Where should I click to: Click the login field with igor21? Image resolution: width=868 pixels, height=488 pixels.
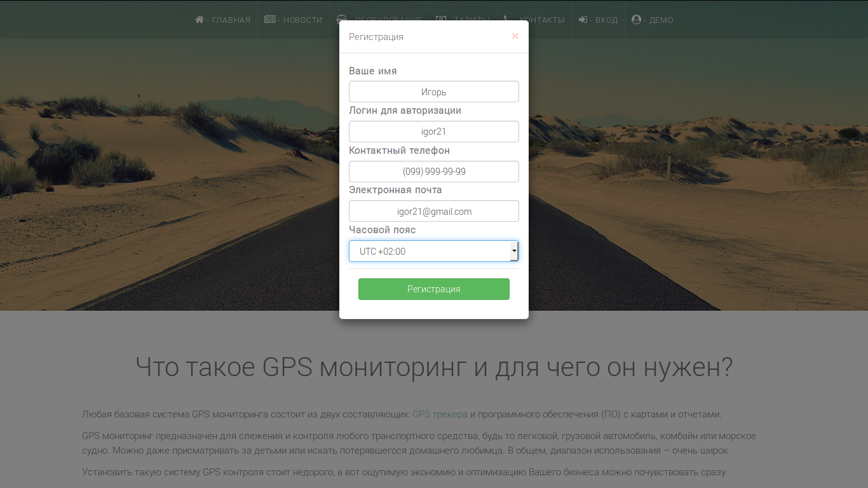click(x=433, y=132)
